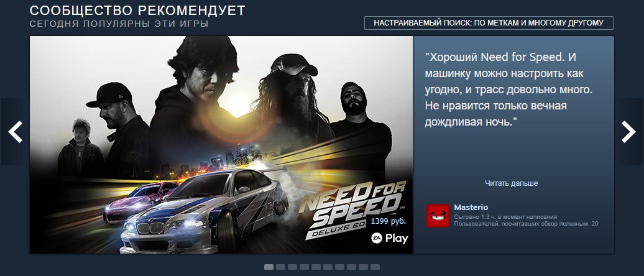Open customizable search by tags button

tap(489, 23)
